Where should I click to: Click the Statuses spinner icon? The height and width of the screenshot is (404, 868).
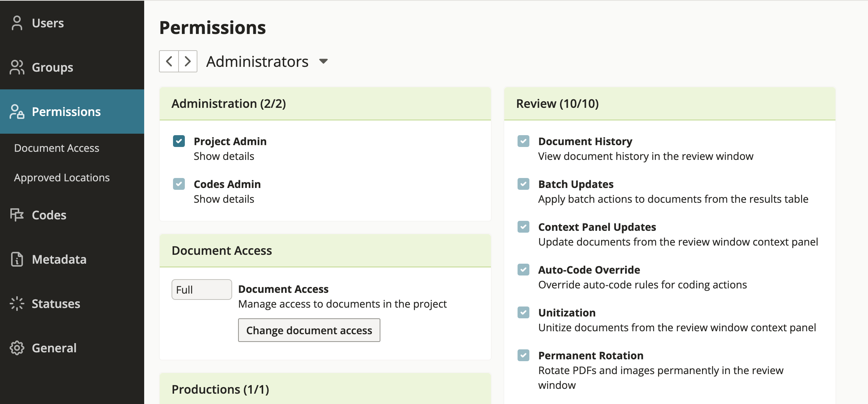pyautogui.click(x=17, y=304)
